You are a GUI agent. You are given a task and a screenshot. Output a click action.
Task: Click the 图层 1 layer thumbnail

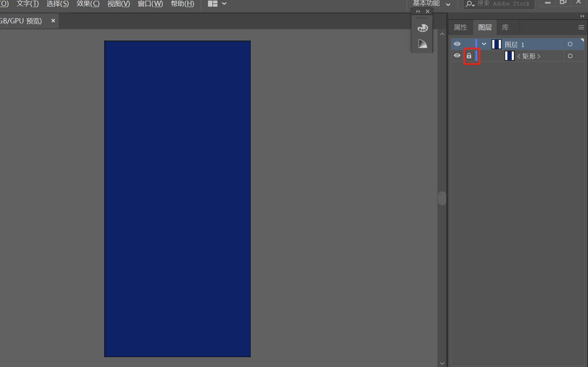(x=496, y=44)
